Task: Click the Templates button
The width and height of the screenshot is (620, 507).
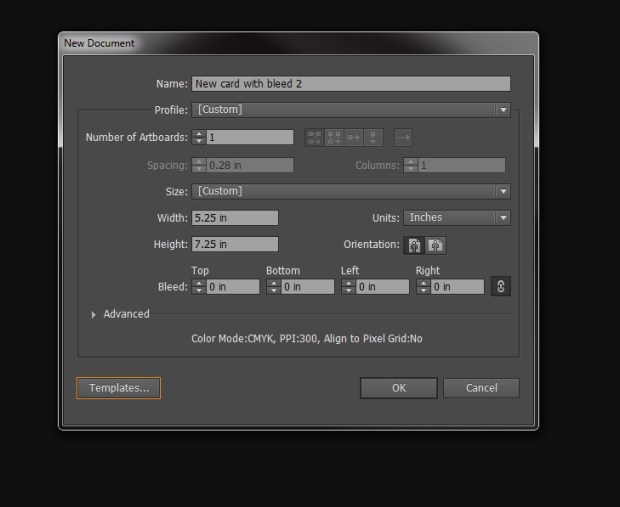Action: pyautogui.click(x=118, y=388)
